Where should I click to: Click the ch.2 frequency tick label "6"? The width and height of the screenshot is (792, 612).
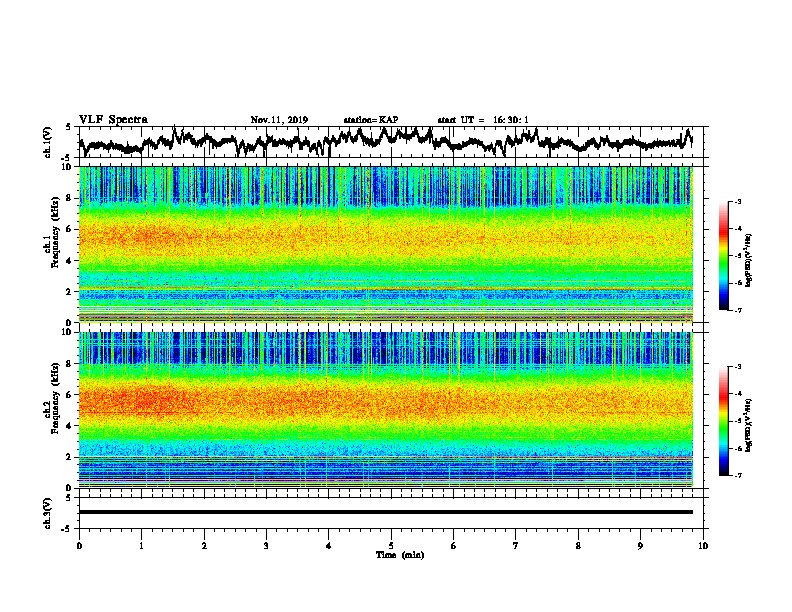tap(70, 394)
